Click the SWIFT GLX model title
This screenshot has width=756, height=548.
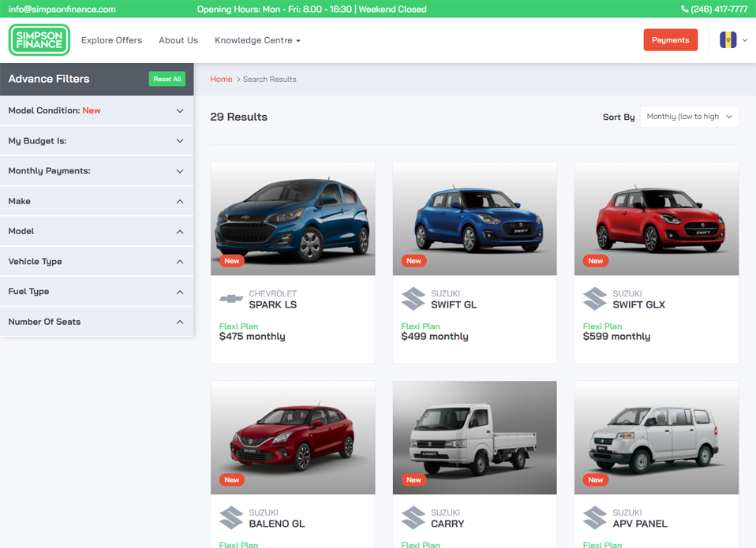(639, 305)
